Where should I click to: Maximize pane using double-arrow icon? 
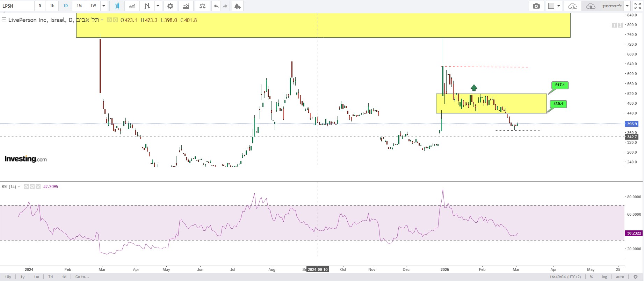(x=620, y=25)
